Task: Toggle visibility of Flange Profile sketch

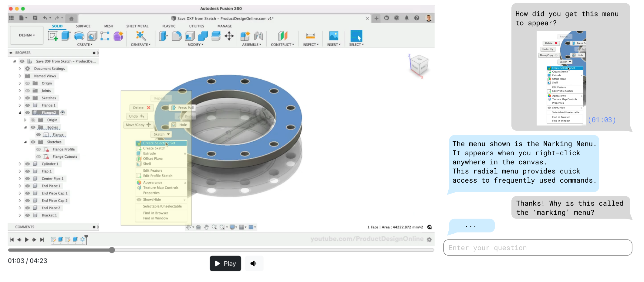Action: click(39, 149)
